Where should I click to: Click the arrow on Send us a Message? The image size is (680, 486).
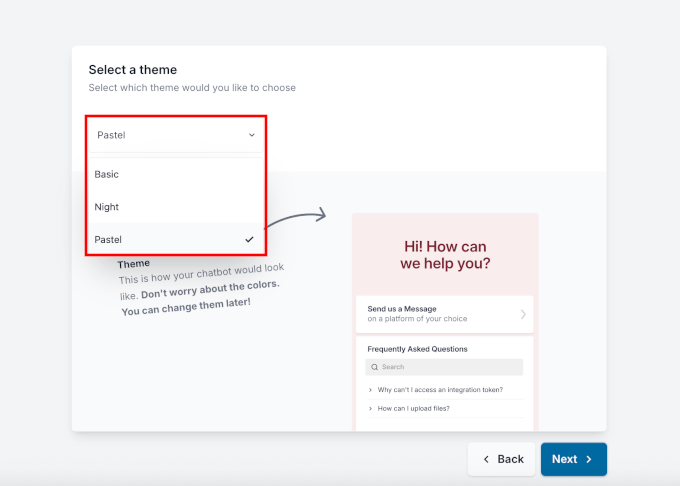pos(523,314)
